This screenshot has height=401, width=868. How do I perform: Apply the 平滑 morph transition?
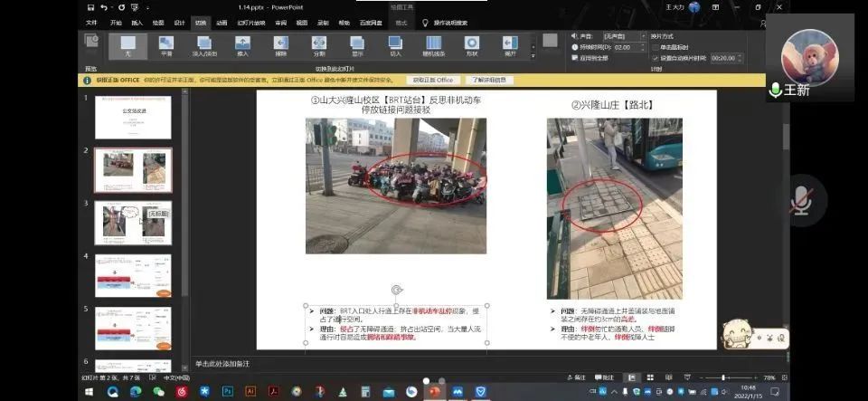coord(166,46)
